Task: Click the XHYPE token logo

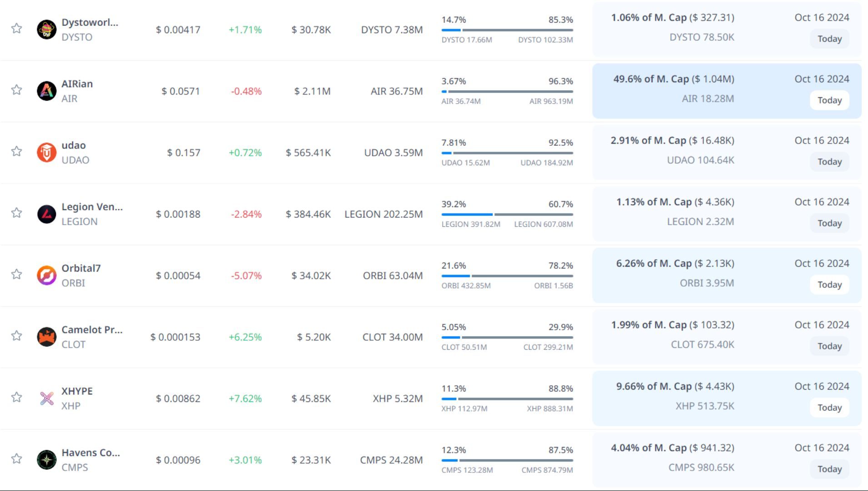Action: coord(46,398)
